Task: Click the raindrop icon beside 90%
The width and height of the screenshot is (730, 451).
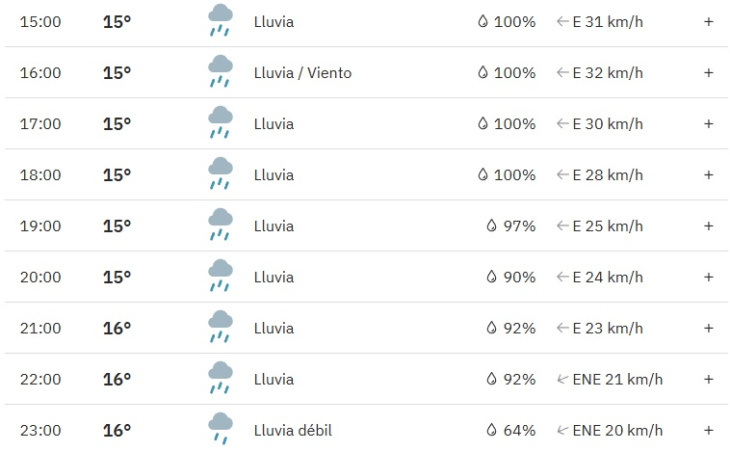Action: pos(492,277)
